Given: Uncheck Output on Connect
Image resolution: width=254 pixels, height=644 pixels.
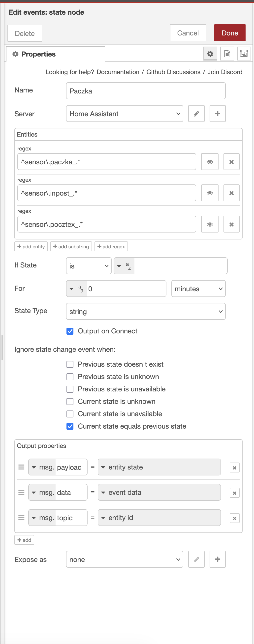Looking at the screenshot, I should tap(70, 331).
